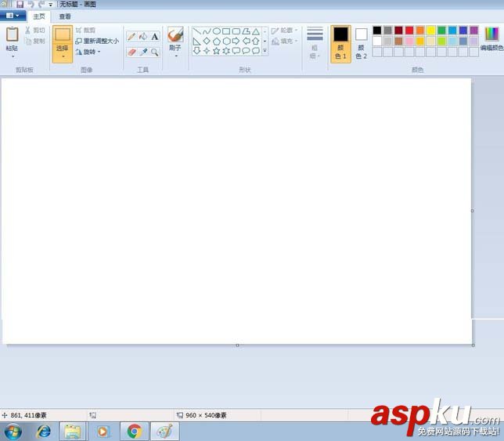Activate Color 1 (颜色 1) selector
The width and height of the screenshot is (504, 441).
(x=340, y=44)
